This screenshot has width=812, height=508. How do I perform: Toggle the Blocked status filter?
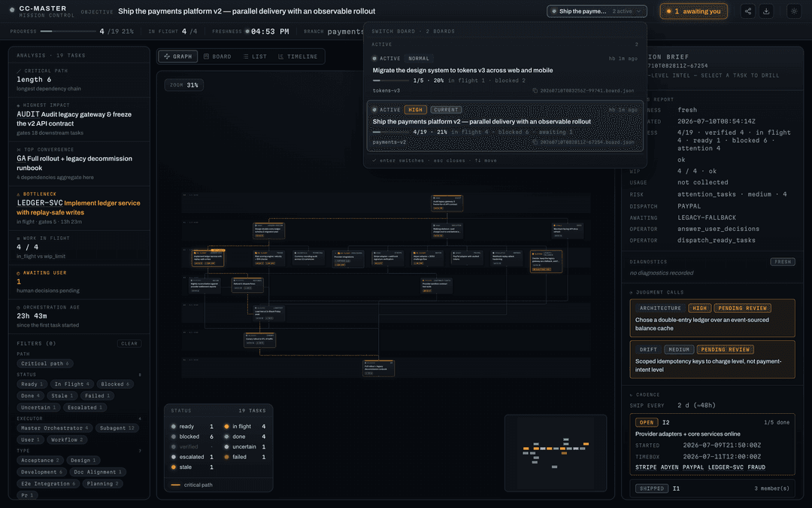point(116,384)
